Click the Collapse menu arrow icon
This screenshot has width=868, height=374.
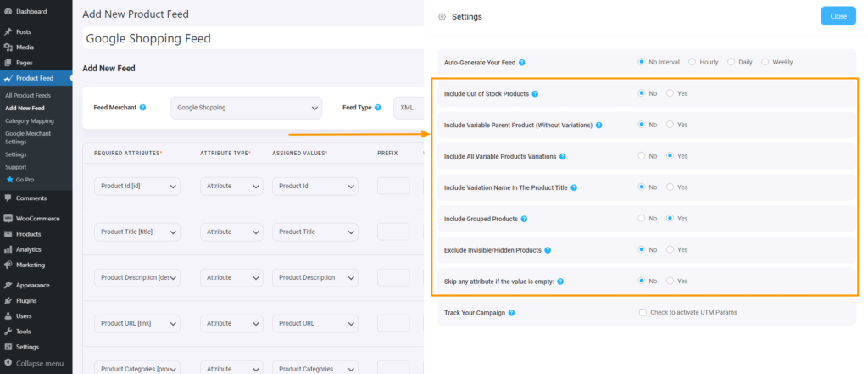pos(8,364)
